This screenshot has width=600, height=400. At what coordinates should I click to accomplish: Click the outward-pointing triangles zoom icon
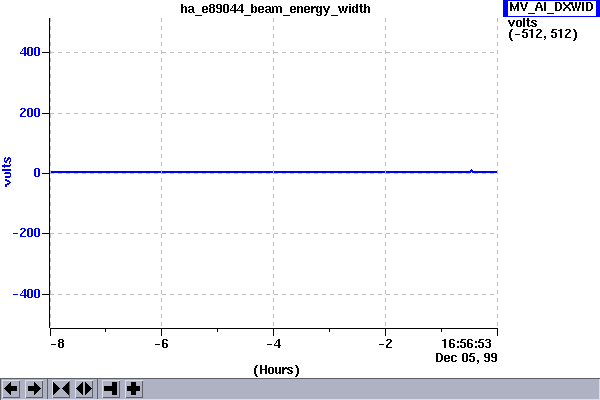pyautogui.click(x=83, y=389)
